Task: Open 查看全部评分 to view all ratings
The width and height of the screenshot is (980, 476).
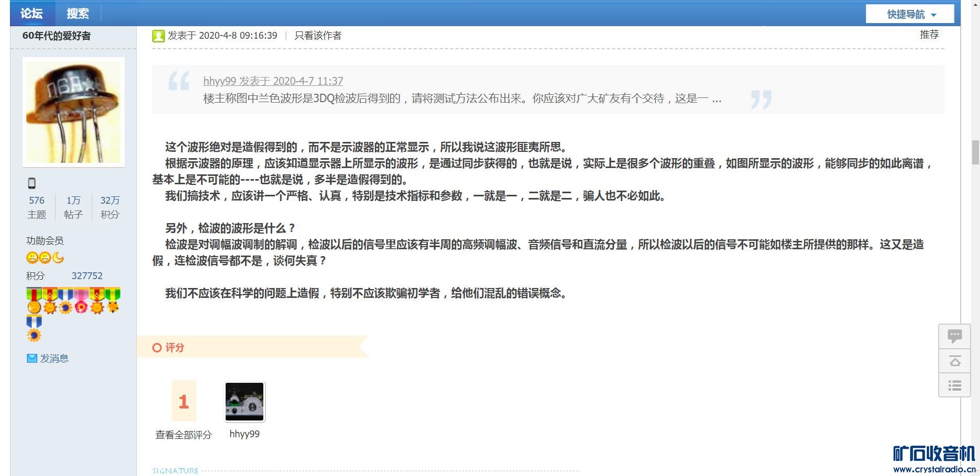Action: point(184,435)
